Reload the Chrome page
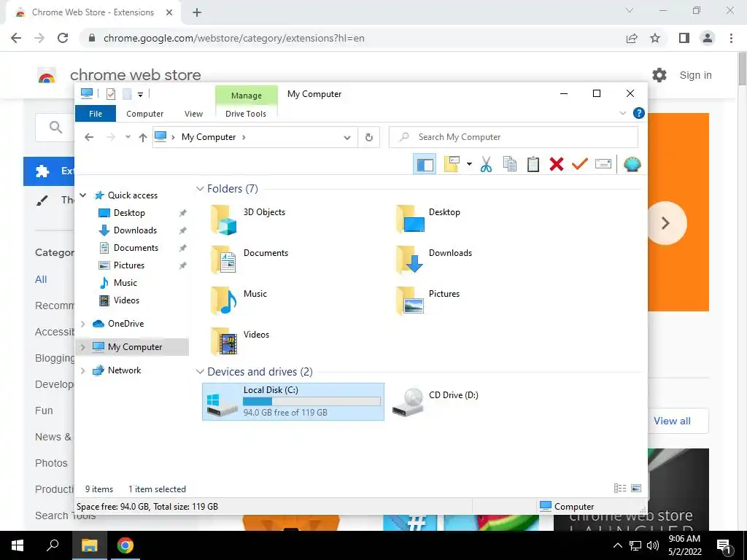 coord(63,38)
